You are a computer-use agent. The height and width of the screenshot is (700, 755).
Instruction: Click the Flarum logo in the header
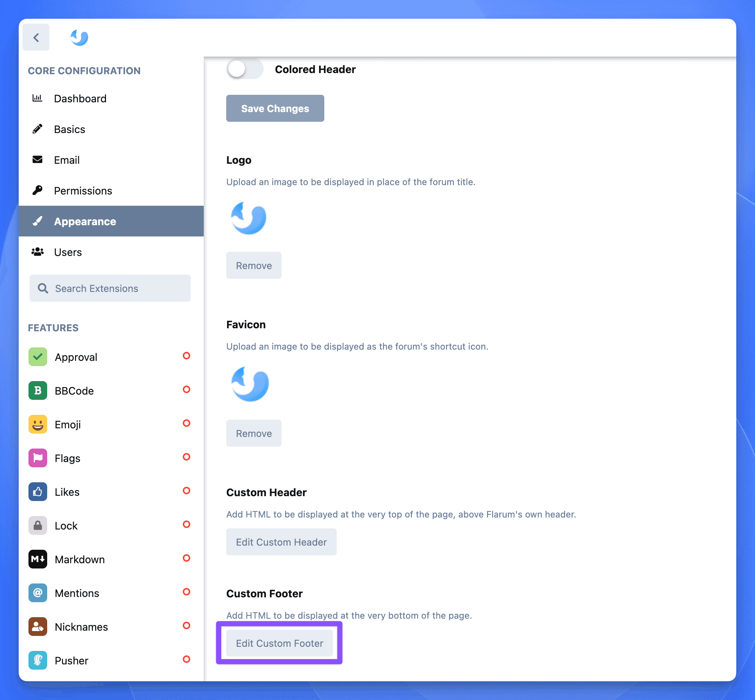79,37
